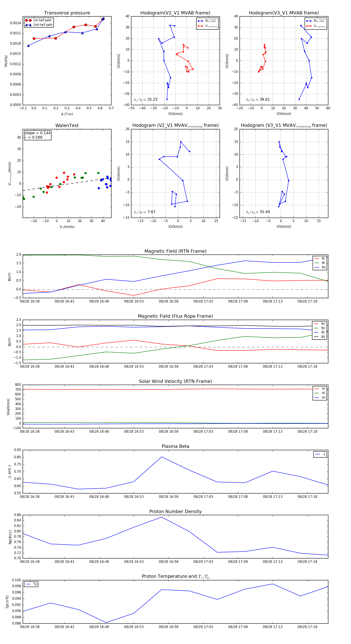Click the "Proton Number Density" title
Image resolution: width=351 pixels, height=644 pixels.
click(175, 511)
